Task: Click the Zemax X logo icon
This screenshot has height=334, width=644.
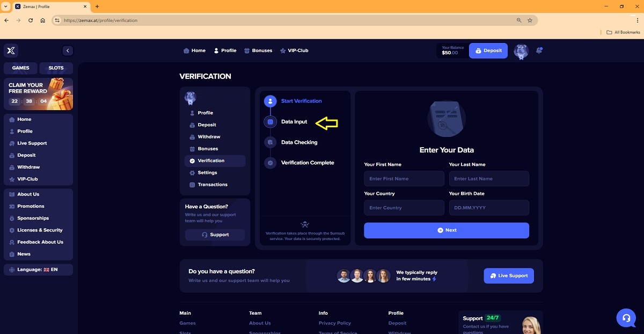Action: coord(11,50)
